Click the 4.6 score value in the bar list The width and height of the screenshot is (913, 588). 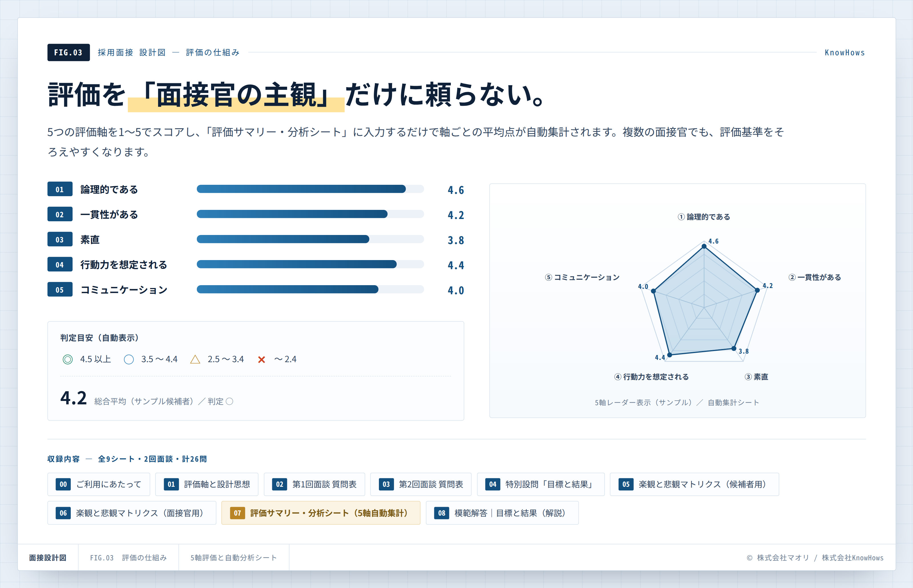click(x=456, y=190)
